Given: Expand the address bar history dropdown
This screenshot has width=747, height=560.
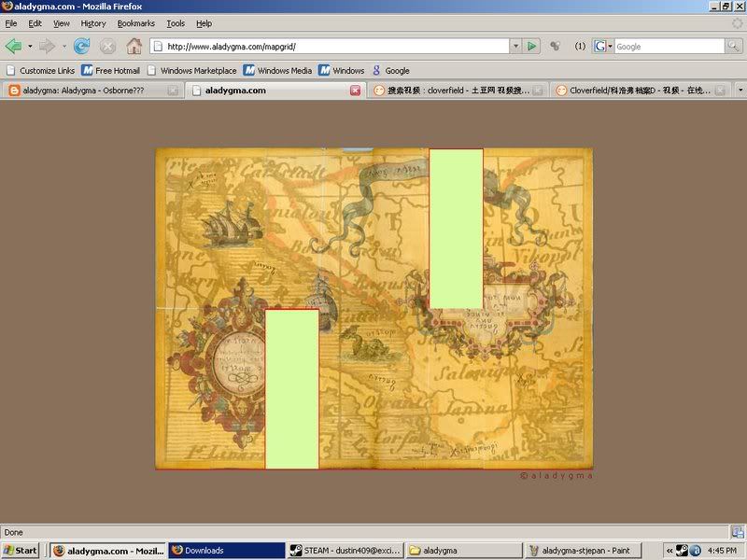Looking at the screenshot, I should [x=514, y=46].
